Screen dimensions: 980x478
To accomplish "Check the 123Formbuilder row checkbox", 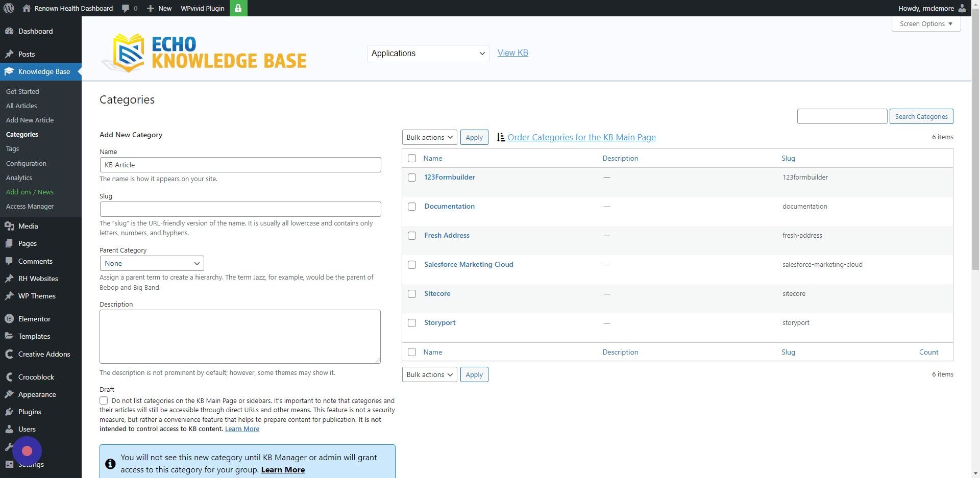I will (412, 178).
